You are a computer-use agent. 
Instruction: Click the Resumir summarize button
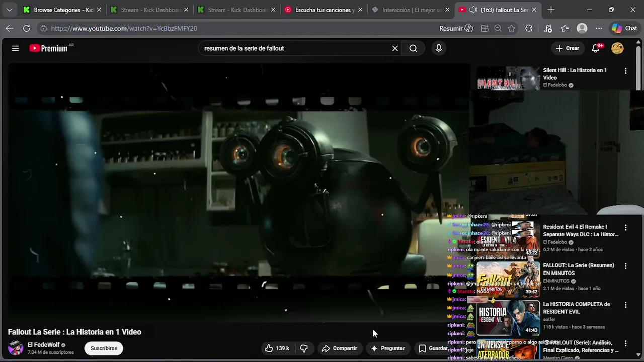point(456,28)
